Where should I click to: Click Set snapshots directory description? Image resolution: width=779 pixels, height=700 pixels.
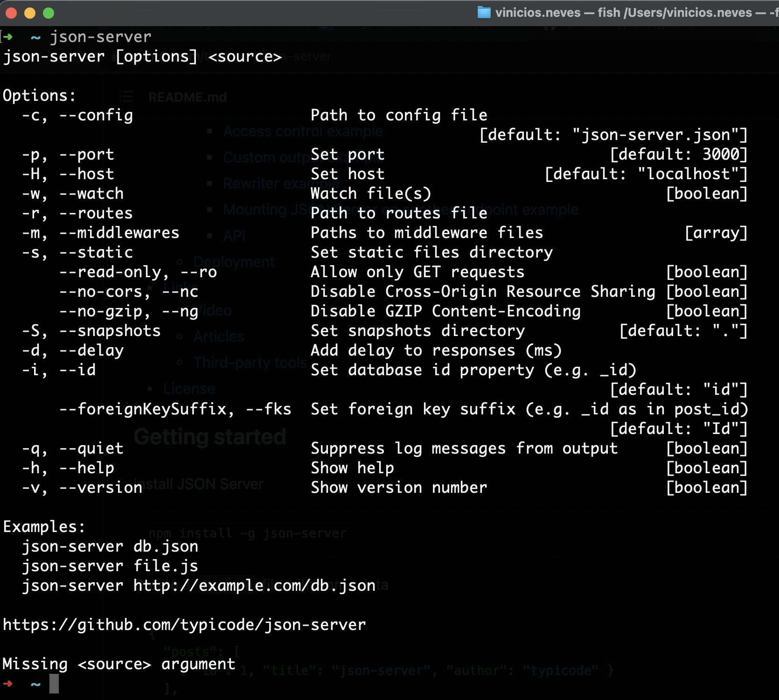[418, 331]
